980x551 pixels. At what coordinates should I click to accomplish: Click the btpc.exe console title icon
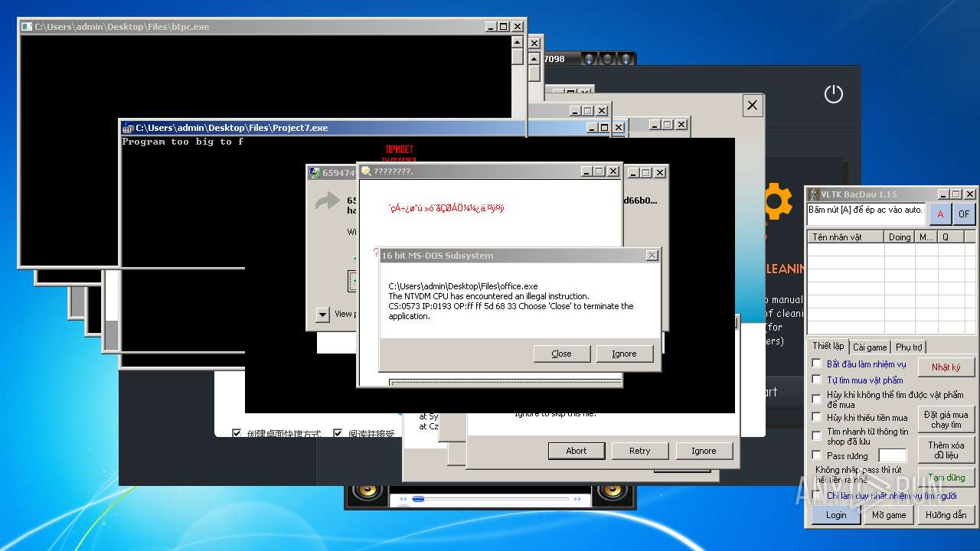click(x=27, y=27)
